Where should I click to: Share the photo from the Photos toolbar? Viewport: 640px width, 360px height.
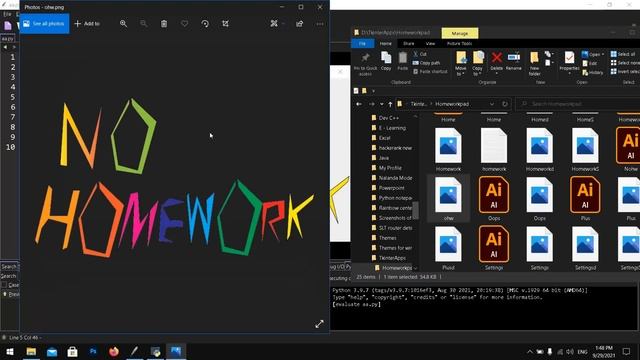point(300,24)
